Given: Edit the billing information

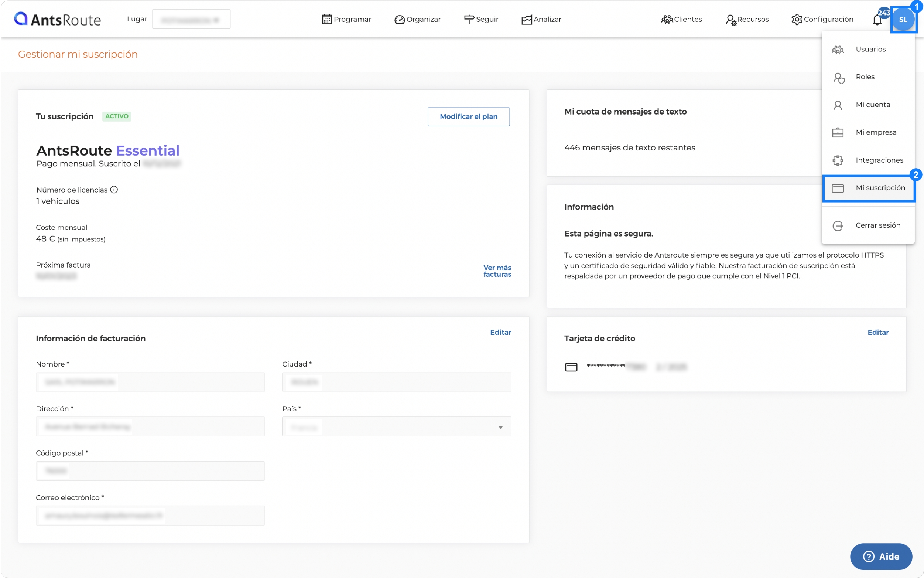Looking at the screenshot, I should coord(500,332).
